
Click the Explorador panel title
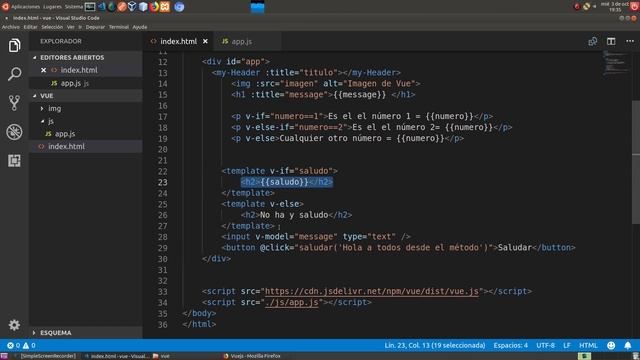pos(61,41)
